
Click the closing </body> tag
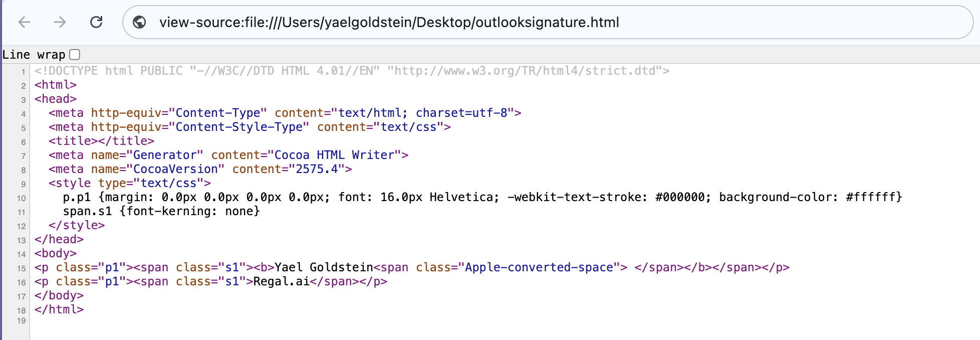[x=59, y=295]
